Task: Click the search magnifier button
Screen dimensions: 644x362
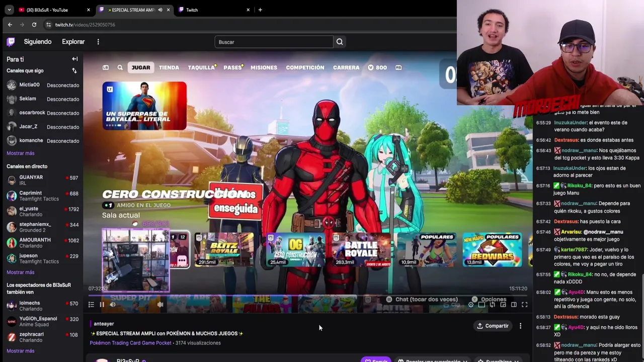Action: (x=340, y=42)
